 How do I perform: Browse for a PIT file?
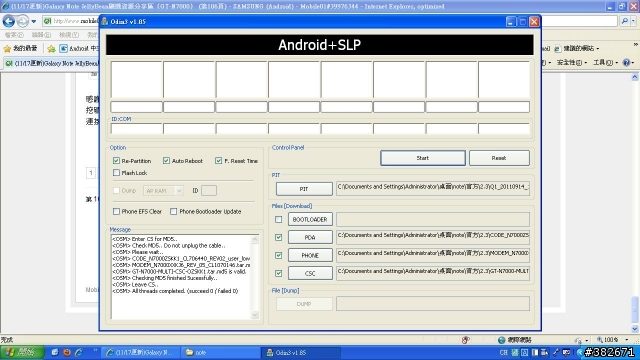pos(304,189)
